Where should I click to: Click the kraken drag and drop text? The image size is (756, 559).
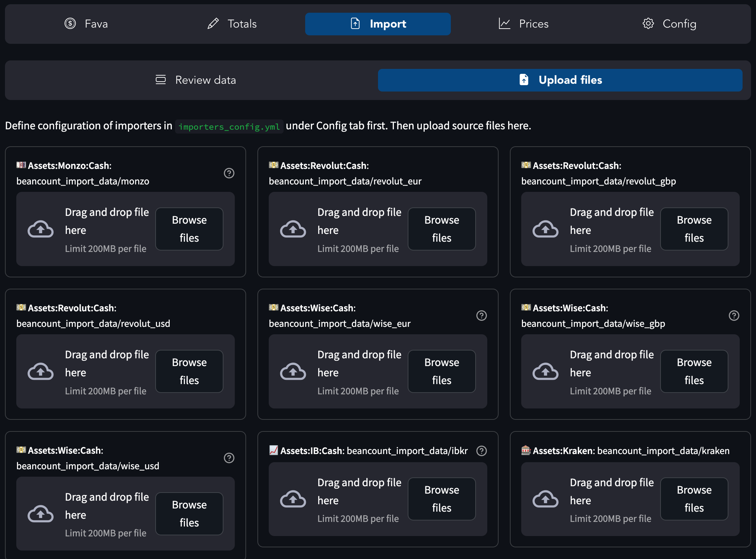[x=612, y=491]
